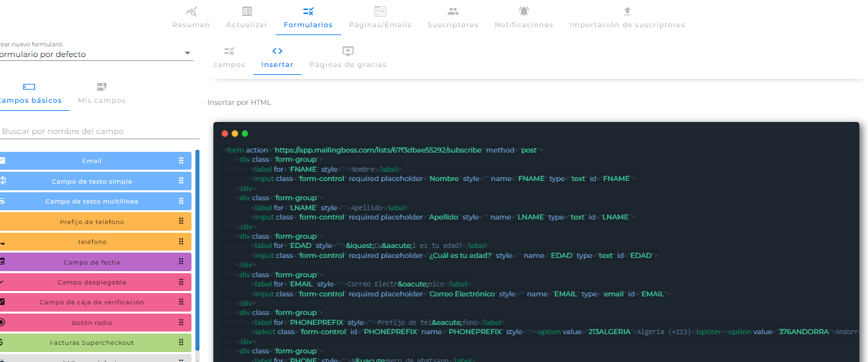Screen dimensions: 868x362
Task: Click the Importación de suscriptores upload icon
Action: (x=627, y=11)
